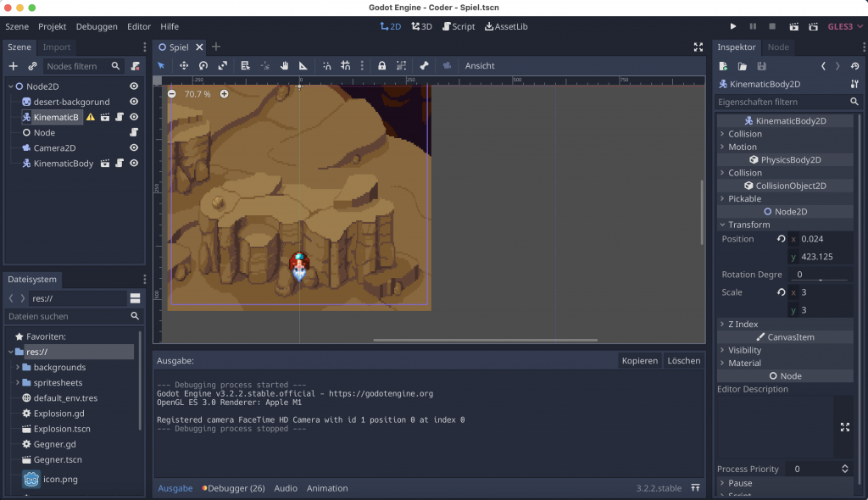868x500 pixels.
Task: Expand the Motion property section
Action: click(x=743, y=147)
